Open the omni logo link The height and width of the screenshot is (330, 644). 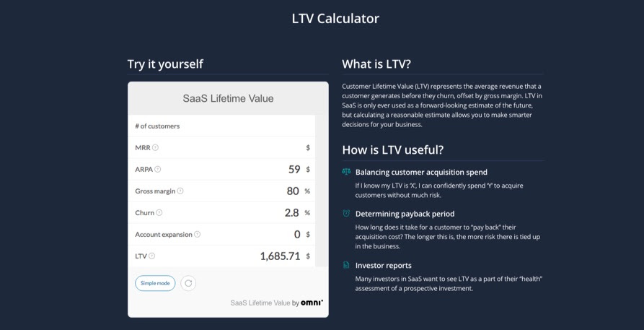click(x=312, y=303)
